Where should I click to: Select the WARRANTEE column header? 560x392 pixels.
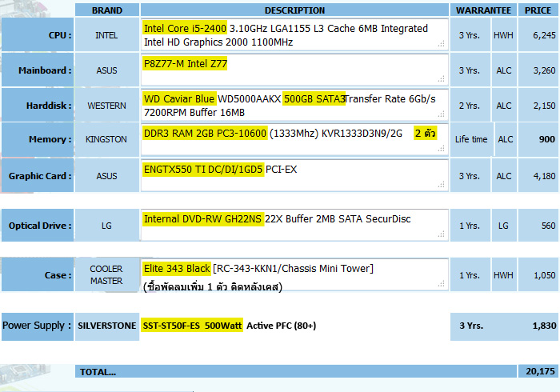tap(483, 10)
